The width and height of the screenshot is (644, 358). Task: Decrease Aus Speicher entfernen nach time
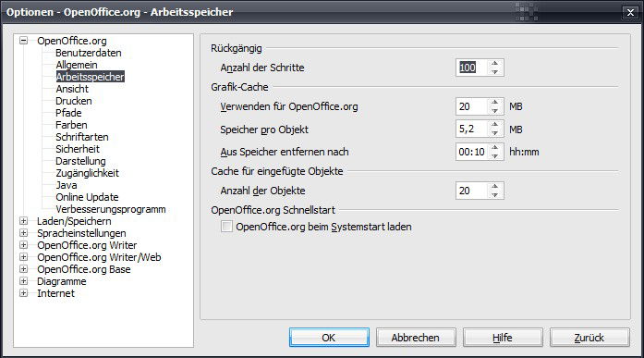495,155
